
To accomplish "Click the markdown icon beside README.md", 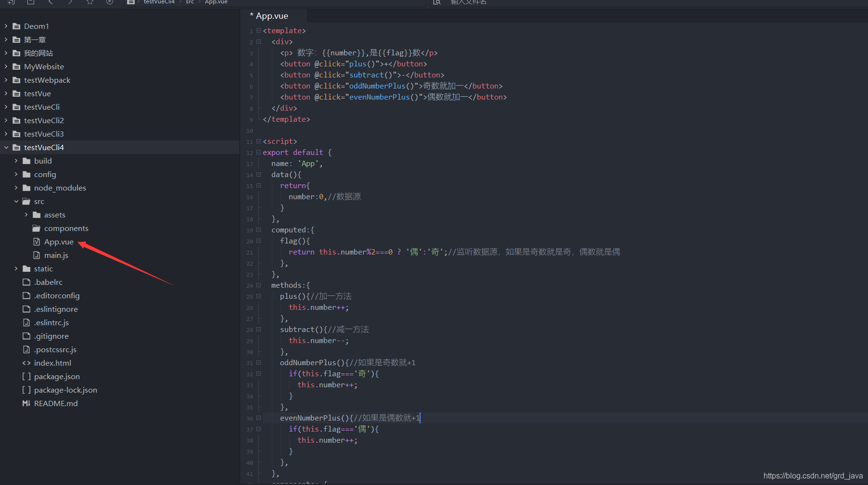I will (26, 403).
